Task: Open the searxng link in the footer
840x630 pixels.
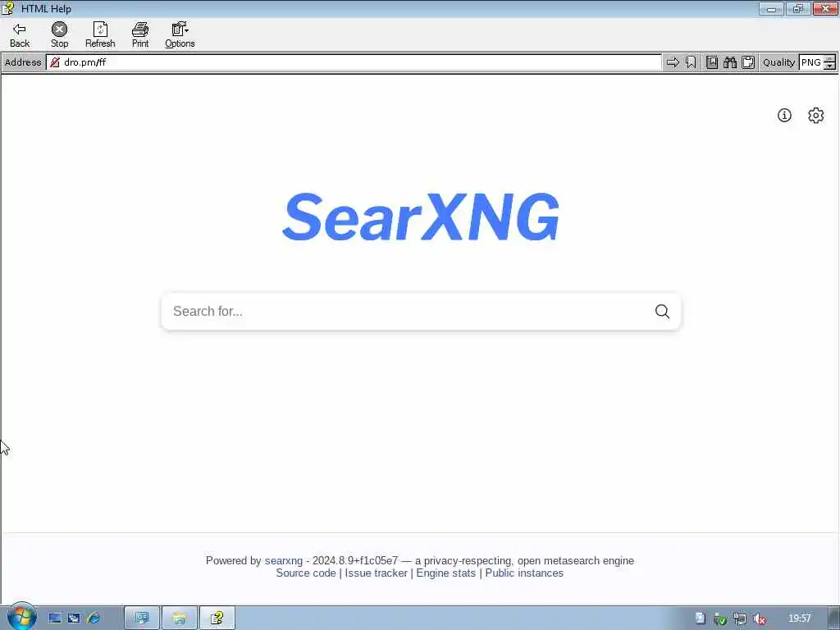Action: [x=283, y=560]
